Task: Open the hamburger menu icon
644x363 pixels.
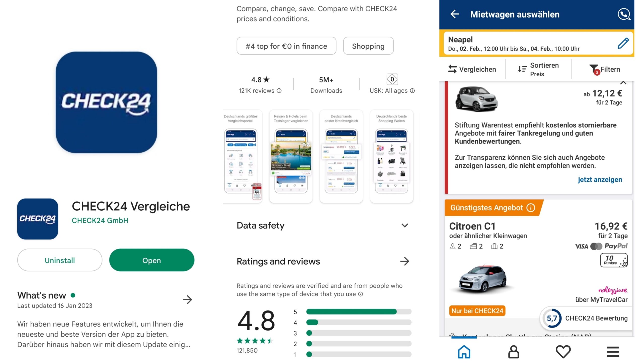Action: [x=613, y=352]
